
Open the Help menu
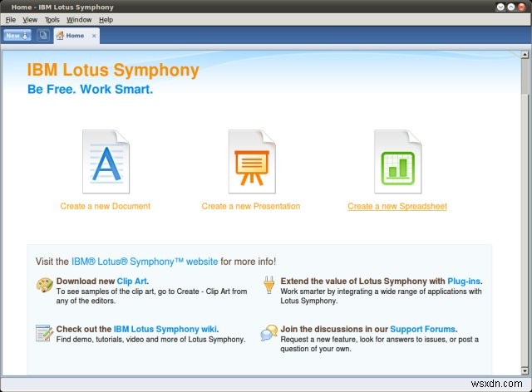click(106, 20)
